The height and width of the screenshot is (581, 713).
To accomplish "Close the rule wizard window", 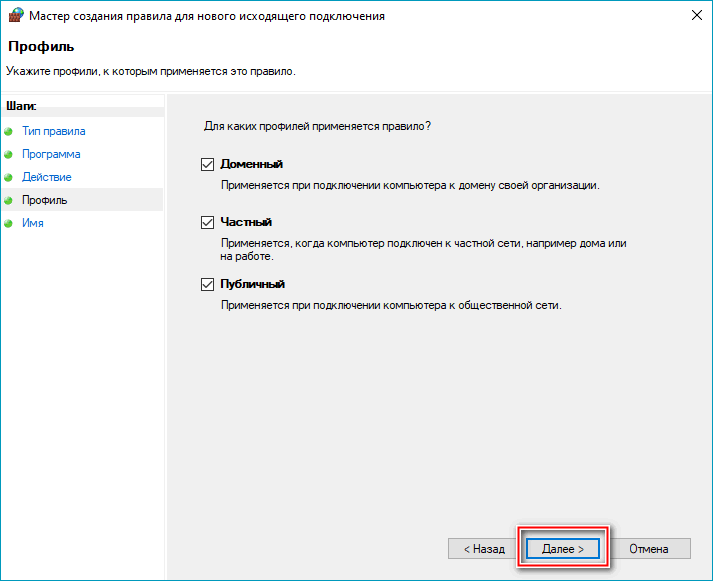I will click(x=694, y=16).
